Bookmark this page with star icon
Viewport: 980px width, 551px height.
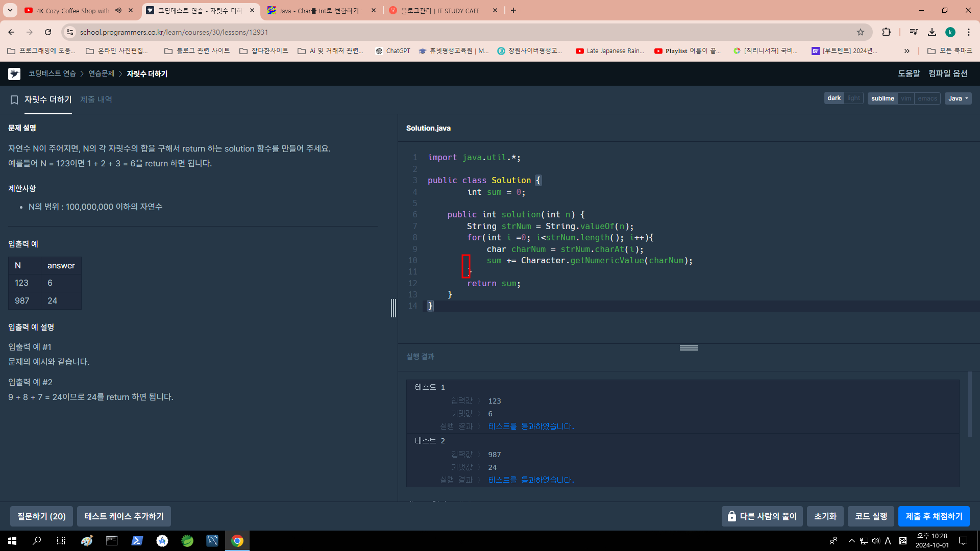[x=861, y=32]
